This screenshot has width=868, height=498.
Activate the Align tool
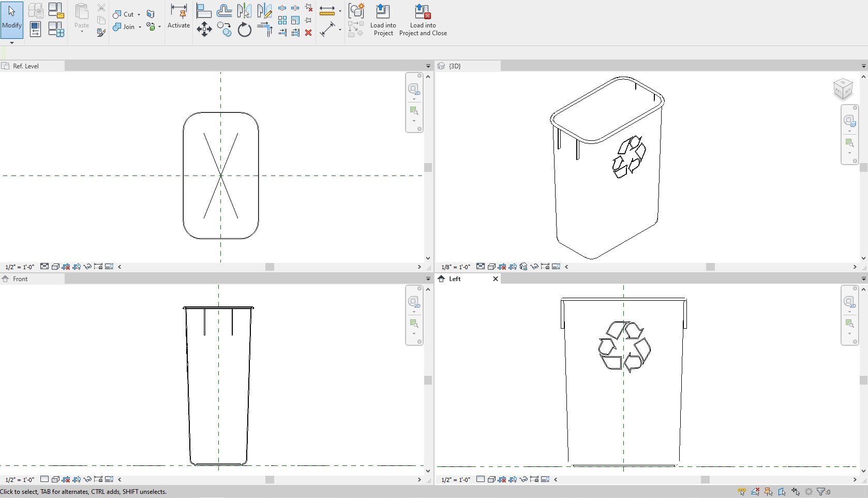[x=204, y=10]
